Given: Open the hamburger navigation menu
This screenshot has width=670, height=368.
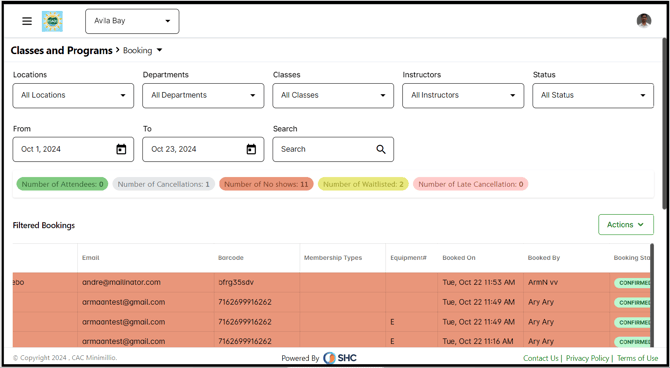Looking at the screenshot, I should (27, 21).
